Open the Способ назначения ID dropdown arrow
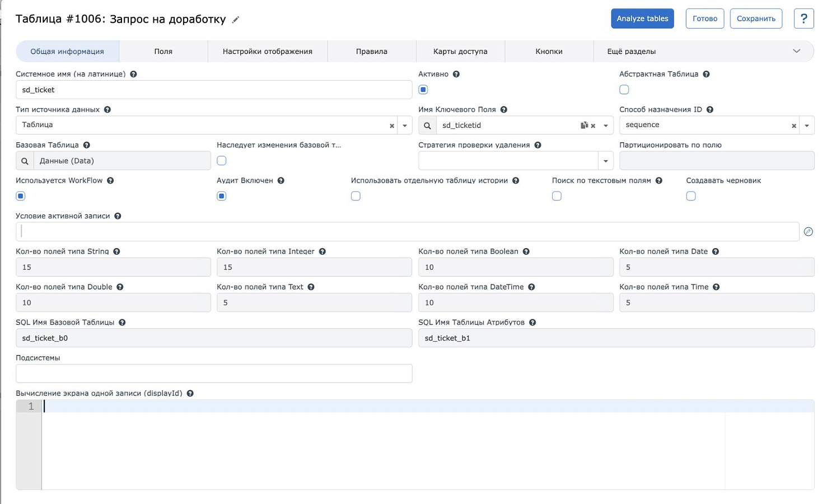The image size is (827, 504). 807,125
